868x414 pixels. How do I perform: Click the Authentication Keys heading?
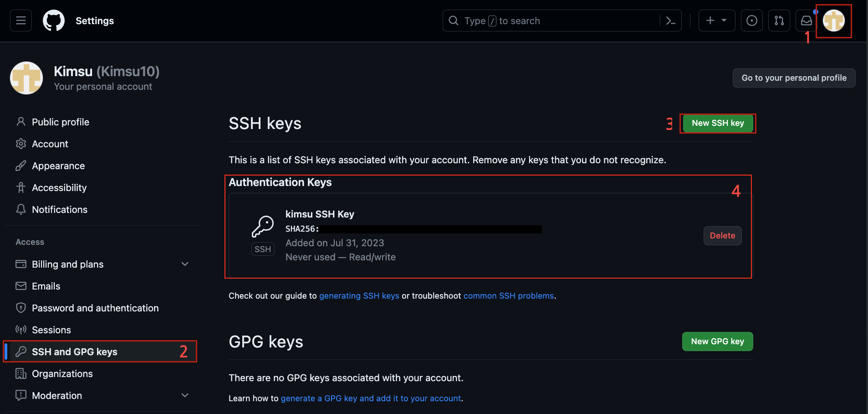click(280, 182)
